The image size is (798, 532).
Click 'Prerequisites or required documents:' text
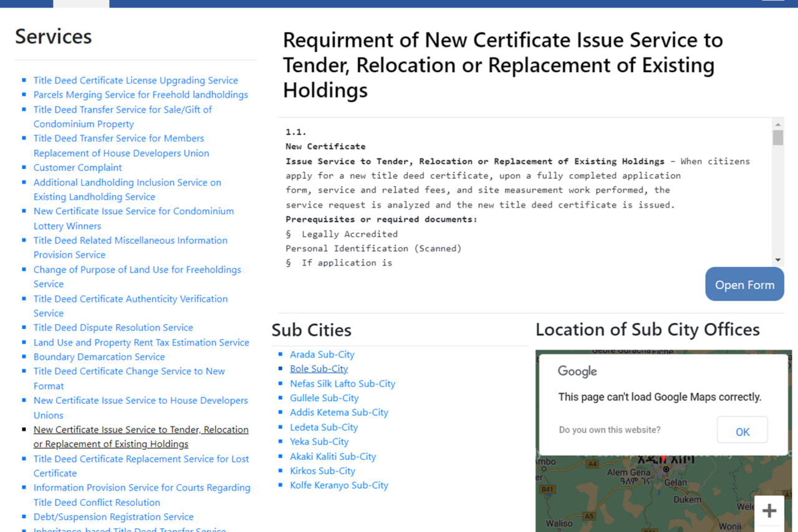[382, 219]
